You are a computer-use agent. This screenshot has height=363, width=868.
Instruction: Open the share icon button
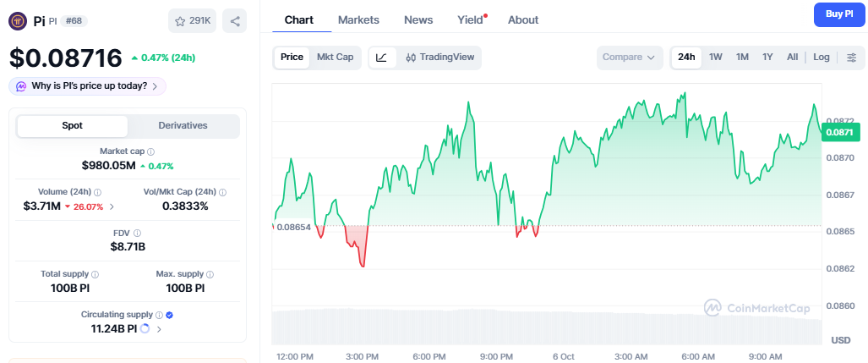click(x=235, y=21)
